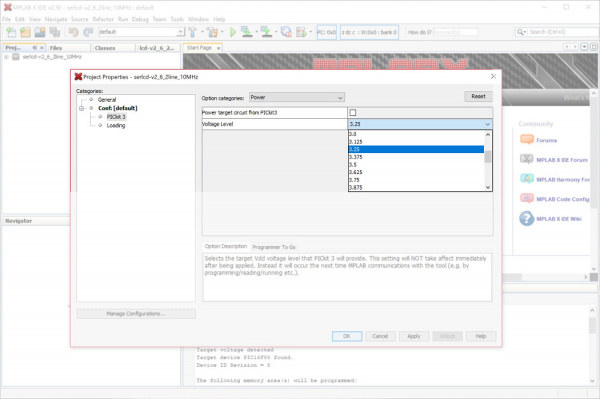The width and height of the screenshot is (600, 399).
Task: Click Read Device Memory upload icon
Action: (x=266, y=32)
